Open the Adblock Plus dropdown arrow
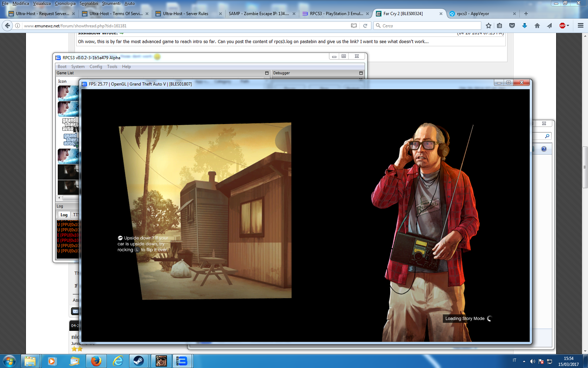This screenshot has width=588, height=368. pos(568,26)
